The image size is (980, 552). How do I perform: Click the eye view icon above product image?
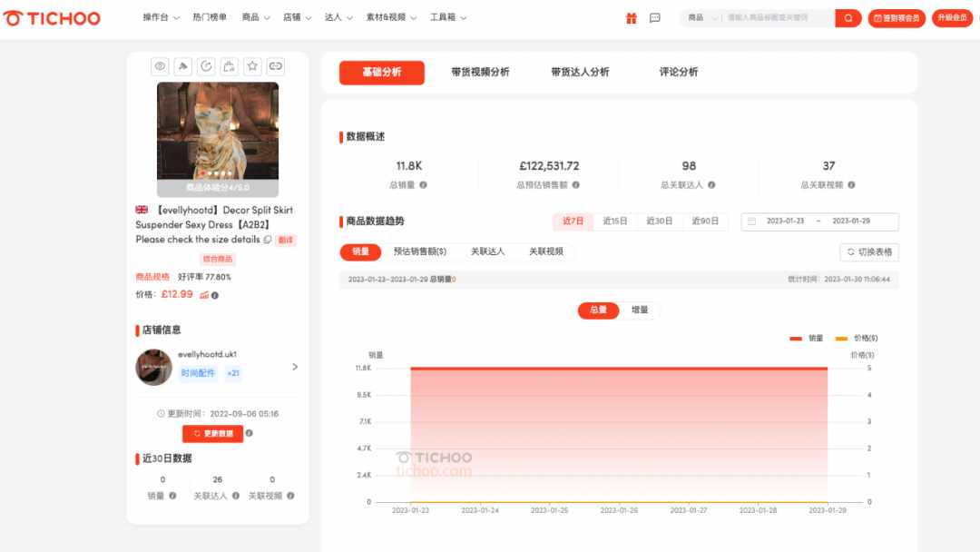point(160,66)
